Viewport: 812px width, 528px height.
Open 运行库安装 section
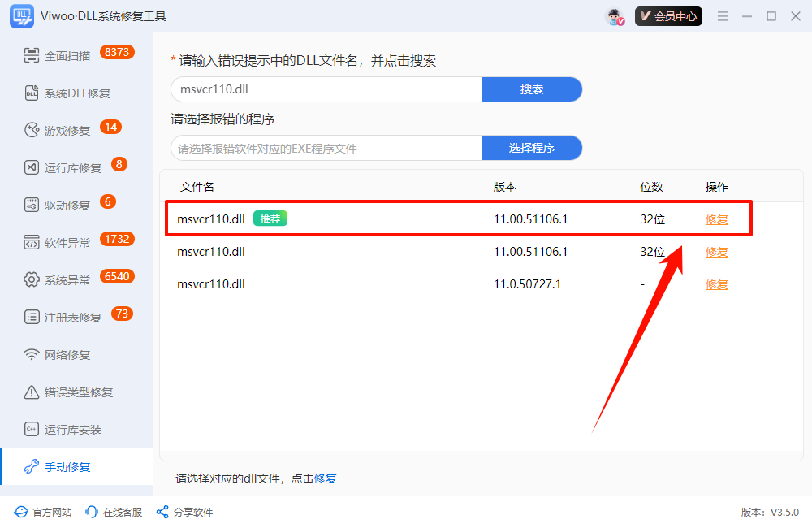pos(73,430)
